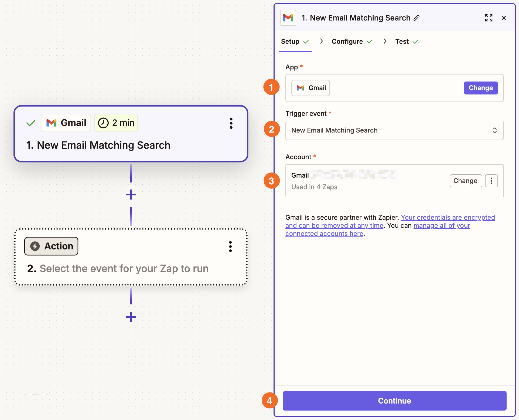Viewport: 519px width, 420px height.
Task: Expand the step panel to fullscreen
Action: tap(489, 18)
